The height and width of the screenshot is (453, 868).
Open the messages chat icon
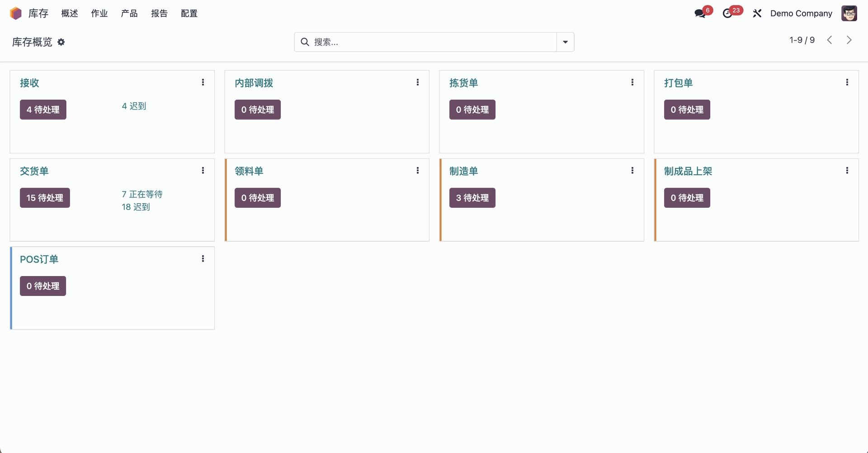pyautogui.click(x=700, y=14)
